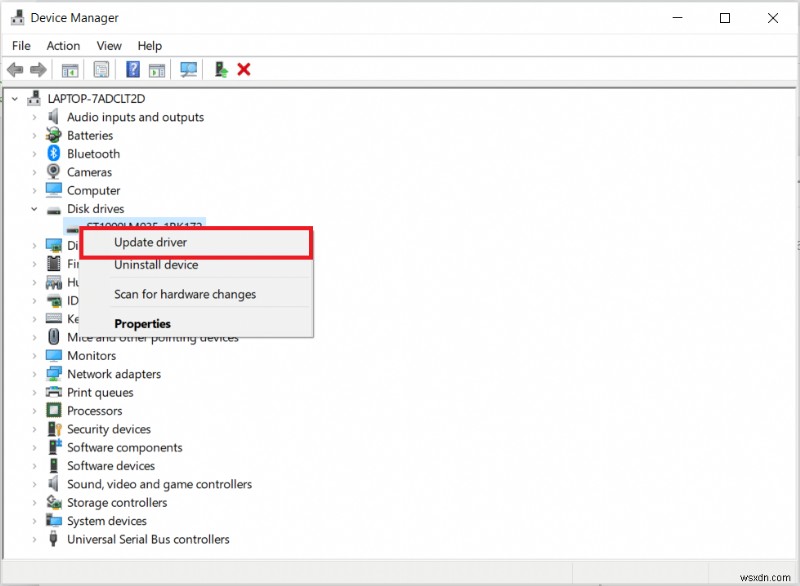Click the Bluetooth device icon in the tree

pyautogui.click(x=52, y=153)
